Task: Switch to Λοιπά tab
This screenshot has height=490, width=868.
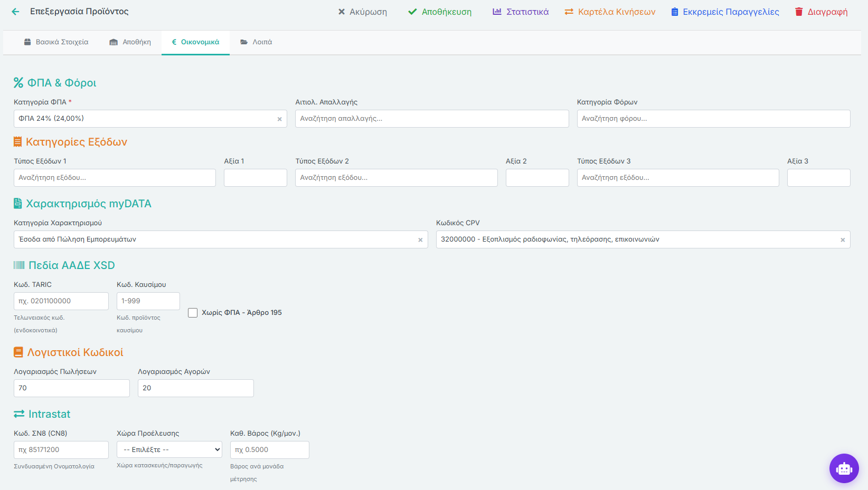Action: 256,42
